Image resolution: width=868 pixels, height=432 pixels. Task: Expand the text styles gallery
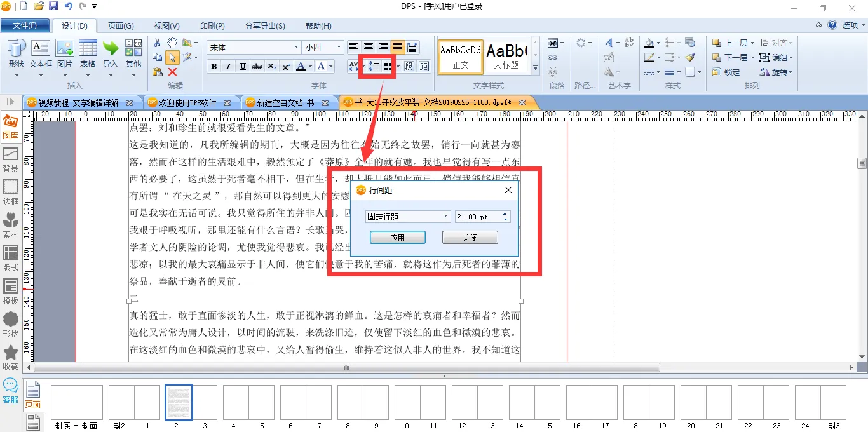click(x=535, y=68)
